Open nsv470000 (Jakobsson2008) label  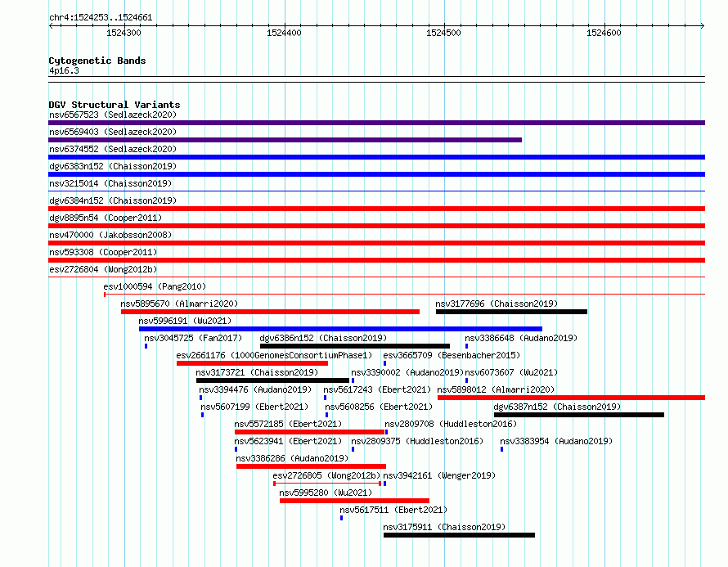pos(110,235)
